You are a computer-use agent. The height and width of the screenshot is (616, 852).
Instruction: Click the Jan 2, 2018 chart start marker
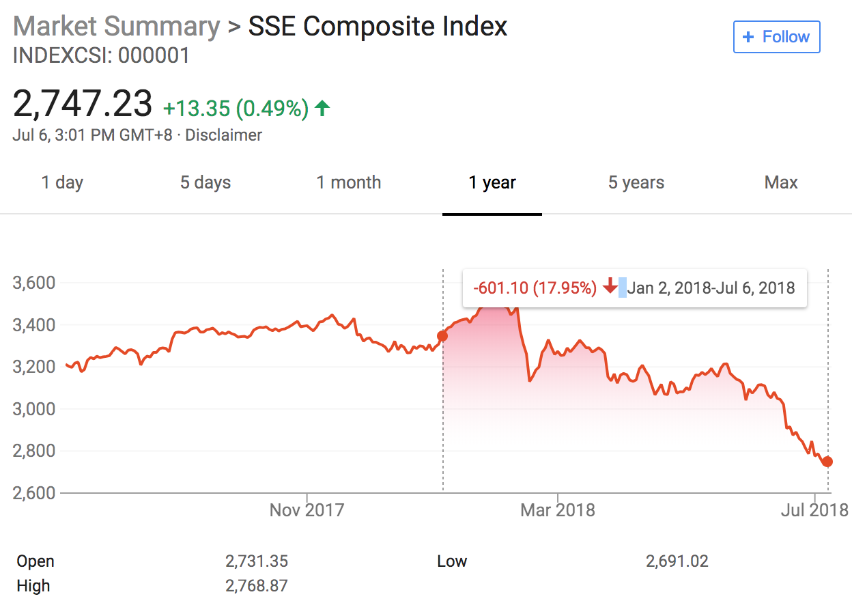(x=442, y=335)
